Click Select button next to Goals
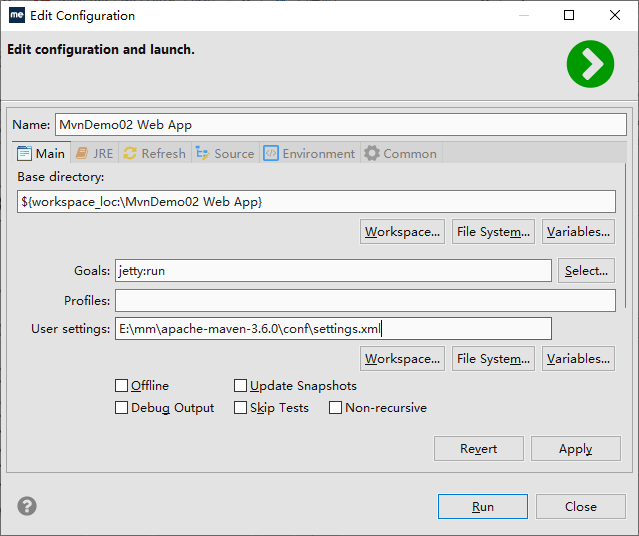This screenshot has width=639, height=536. pyautogui.click(x=586, y=271)
